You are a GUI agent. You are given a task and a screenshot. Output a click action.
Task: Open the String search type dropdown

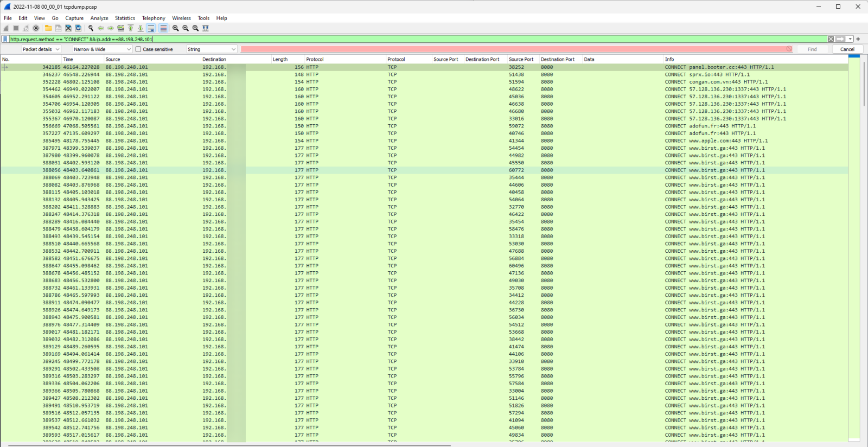click(212, 49)
